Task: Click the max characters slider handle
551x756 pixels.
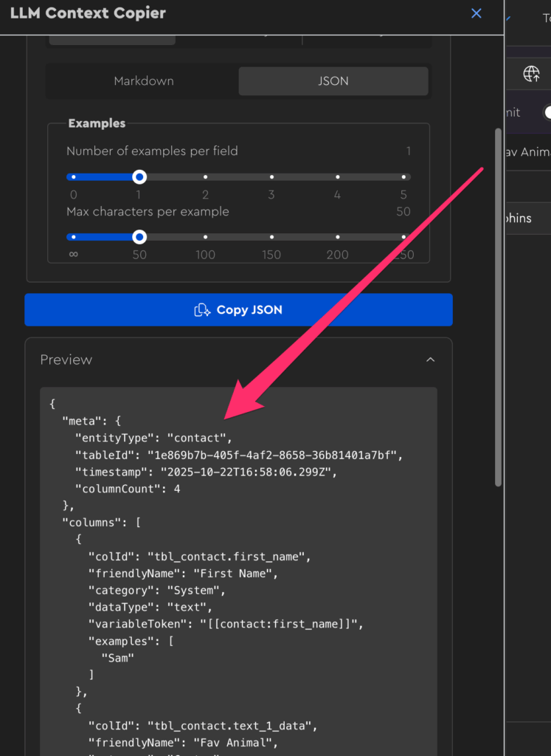Action: [x=139, y=237]
